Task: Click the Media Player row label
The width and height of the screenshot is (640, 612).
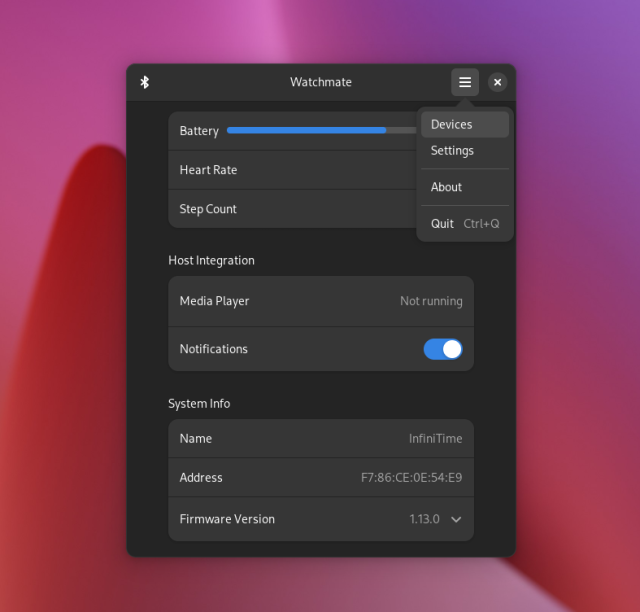Action: tap(214, 301)
